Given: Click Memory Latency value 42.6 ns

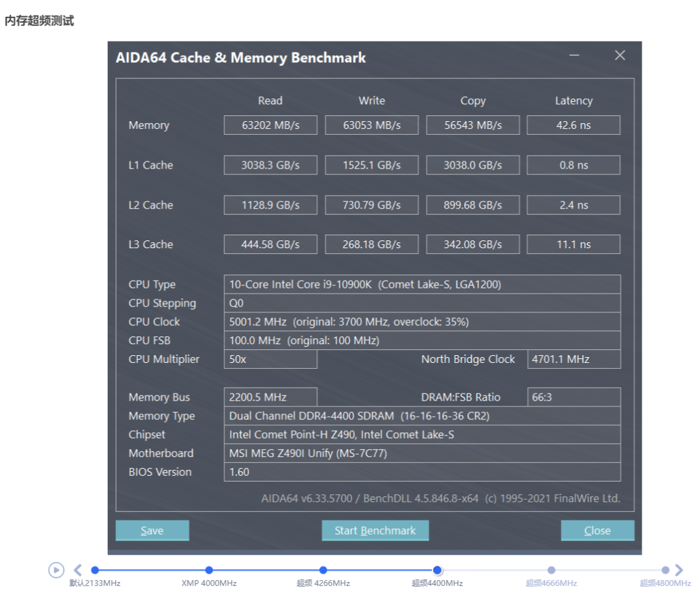Looking at the screenshot, I should coord(574,125).
